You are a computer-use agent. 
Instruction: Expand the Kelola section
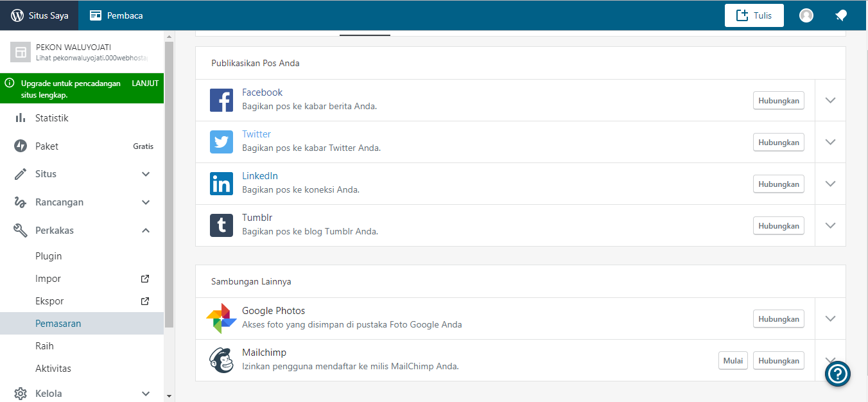tap(82, 394)
